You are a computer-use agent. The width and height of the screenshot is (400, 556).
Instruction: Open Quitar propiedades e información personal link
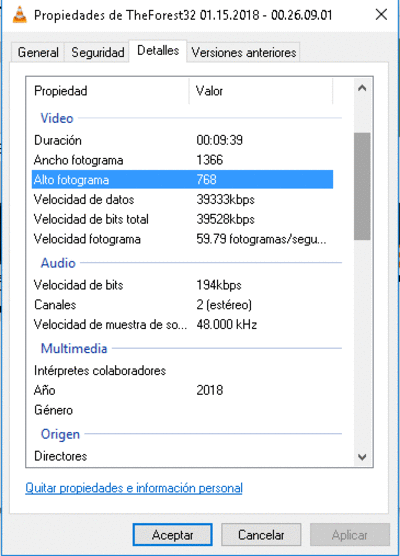click(134, 488)
